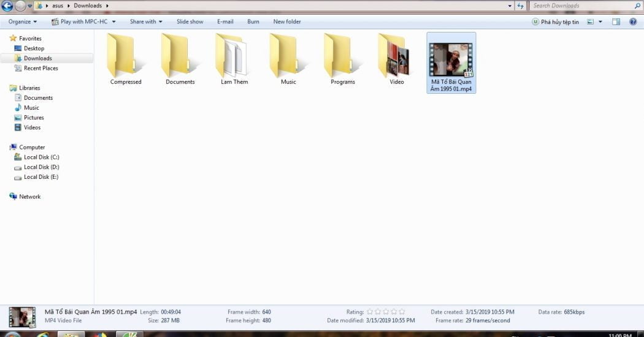Click E-mail toolbar button

pyautogui.click(x=225, y=21)
